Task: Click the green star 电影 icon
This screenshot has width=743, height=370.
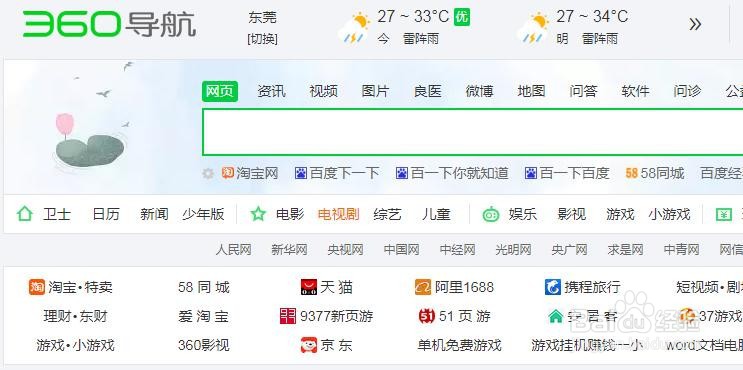Action: (258, 214)
